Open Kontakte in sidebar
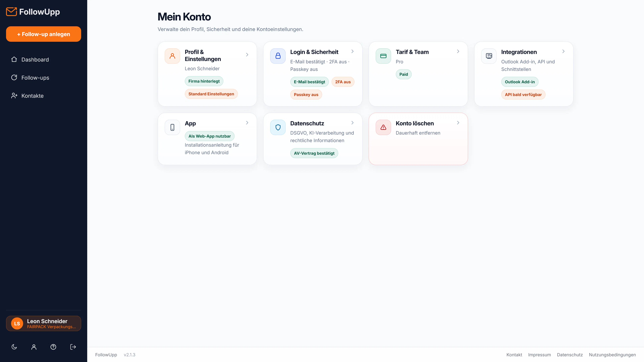 pos(43,96)
